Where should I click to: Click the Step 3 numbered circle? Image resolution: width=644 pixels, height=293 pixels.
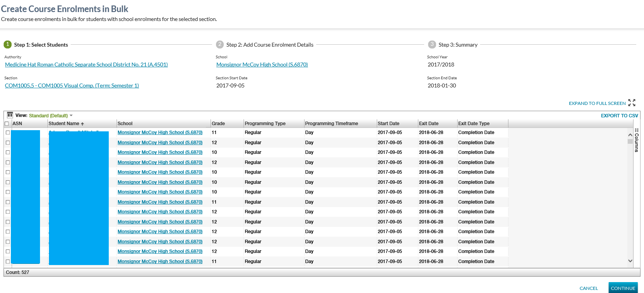click(432, 44)
